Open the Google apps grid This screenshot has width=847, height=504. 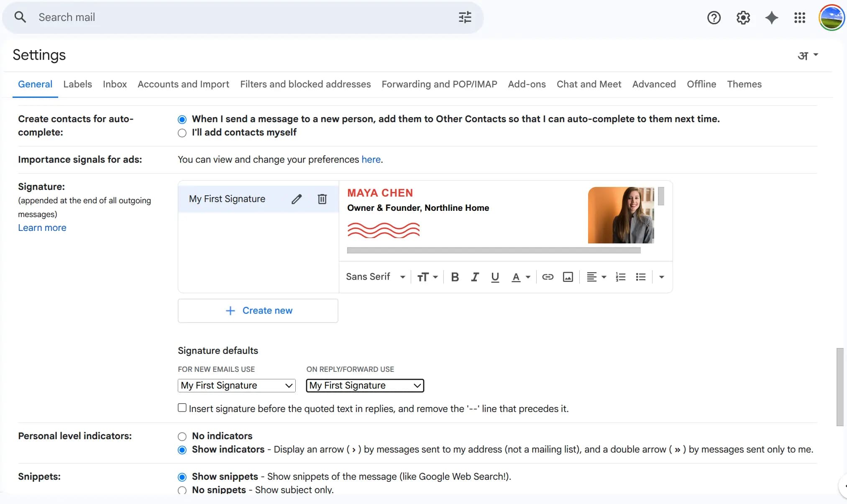tap(800, 18)
